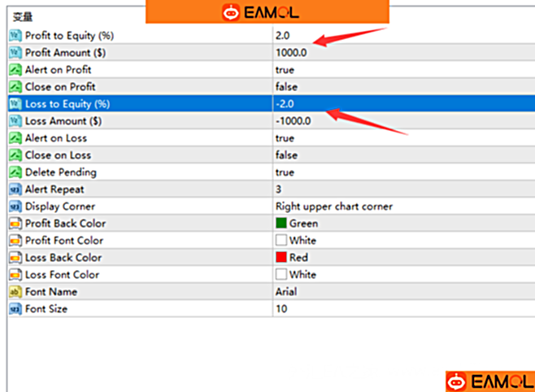Click the Font Name string icon
The width and height of the screenshot is (535, 392).
point(15,292)
